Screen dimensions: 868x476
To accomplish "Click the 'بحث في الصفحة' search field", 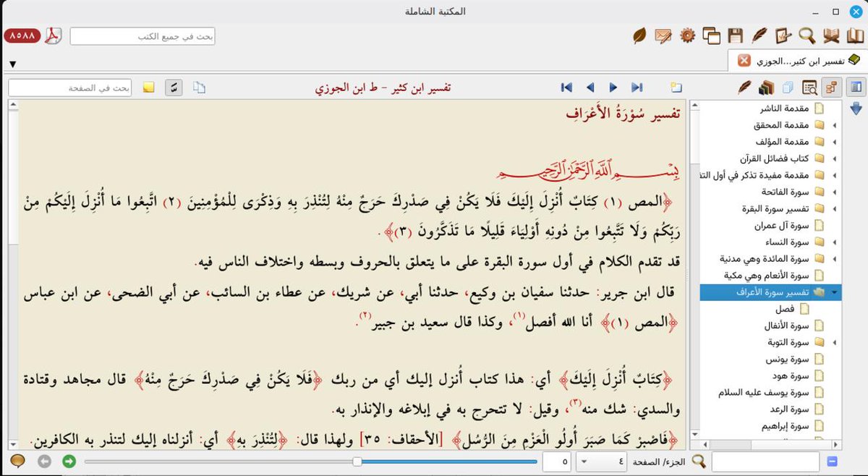I will point(71,88).
